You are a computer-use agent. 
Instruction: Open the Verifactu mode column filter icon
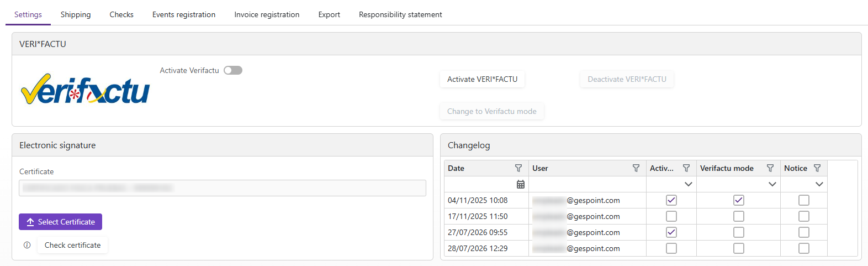[770, 168]
